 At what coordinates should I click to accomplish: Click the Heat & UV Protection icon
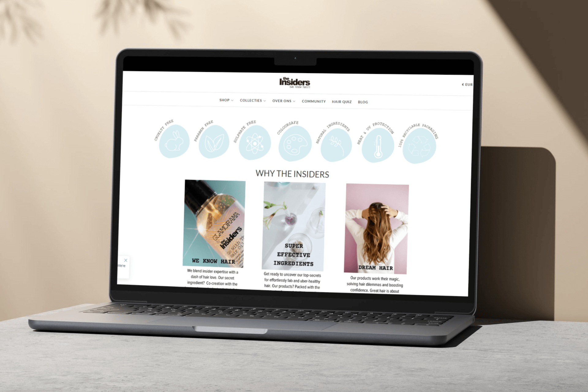coord(377,140)
